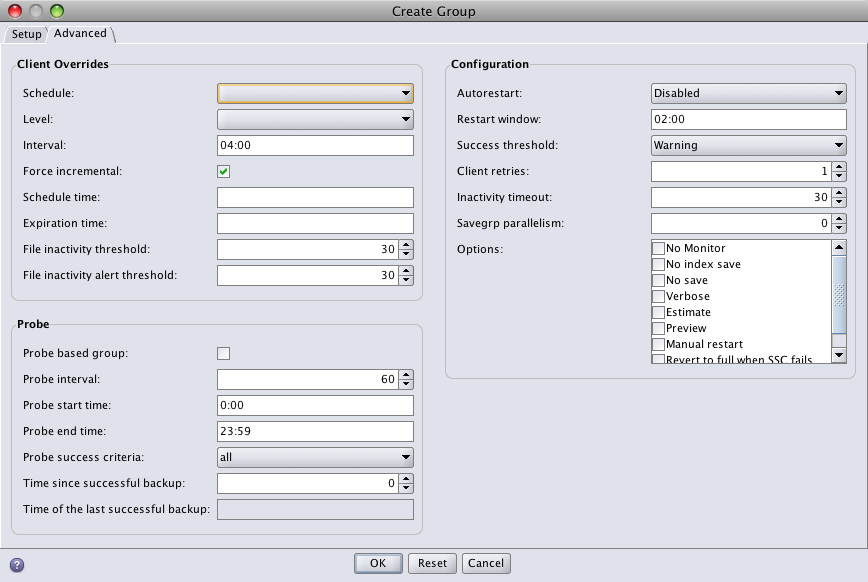Switch to the Setup tab
Image resolution: width=868 pixels, height=582 pixels.
click(26, 34)
